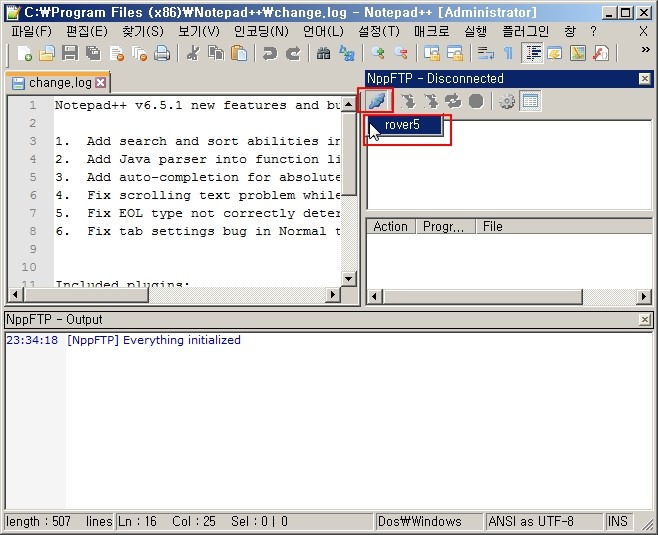Select the rover5 profile entry
The width and height of the screenshot is (658, 535).
click(405, 125)
